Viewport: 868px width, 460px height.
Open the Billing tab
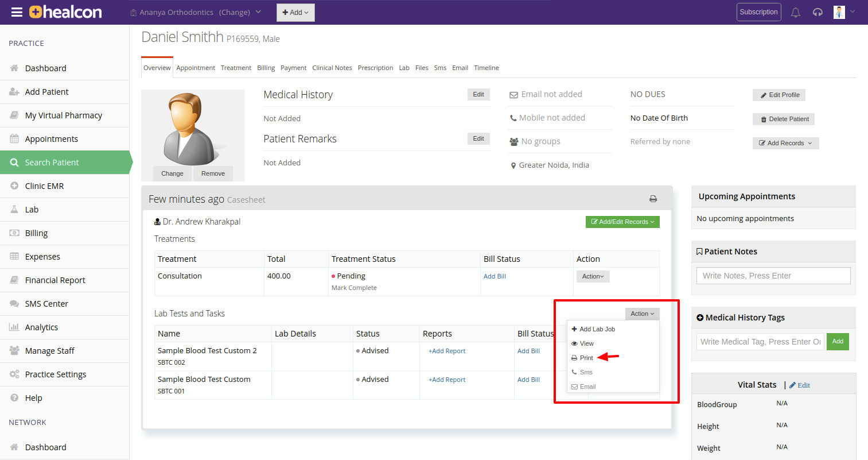pos(266,68)
